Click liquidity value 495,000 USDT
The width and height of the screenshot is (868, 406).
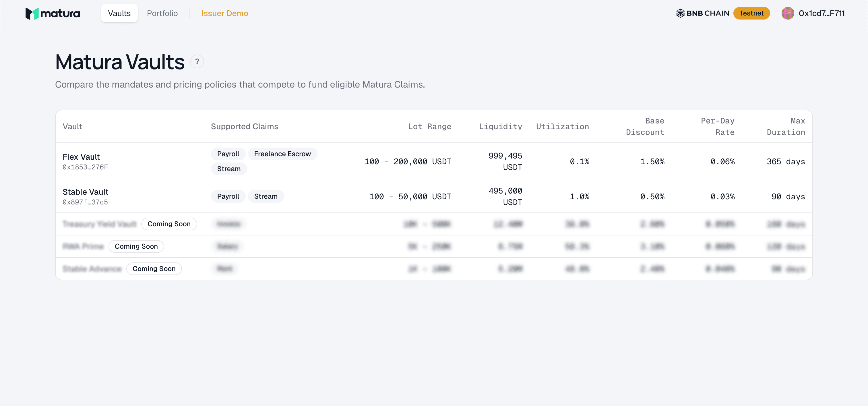505,196
